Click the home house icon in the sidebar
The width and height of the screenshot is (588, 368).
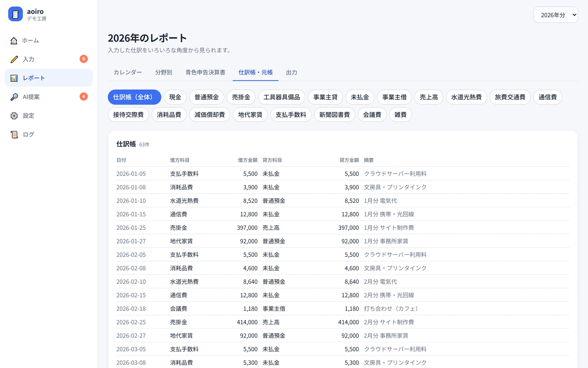(14, 41)
